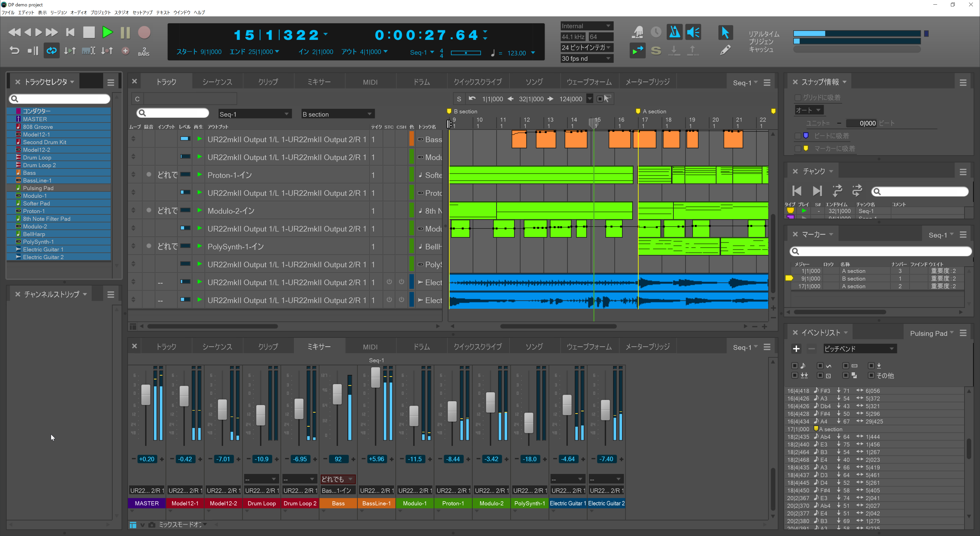Enable Snap to Beats checkbox
The width and height of the screenshot is (980, 536).
798,136
